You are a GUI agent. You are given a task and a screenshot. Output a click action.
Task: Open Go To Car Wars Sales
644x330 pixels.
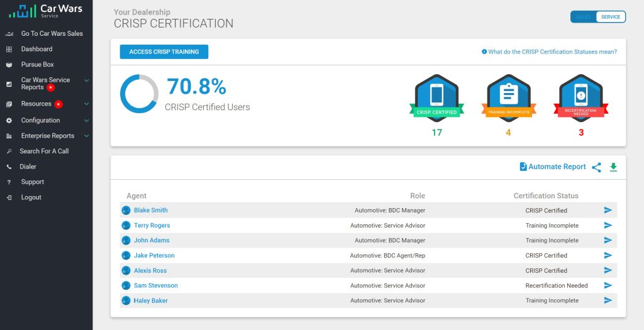coord(52,34)
